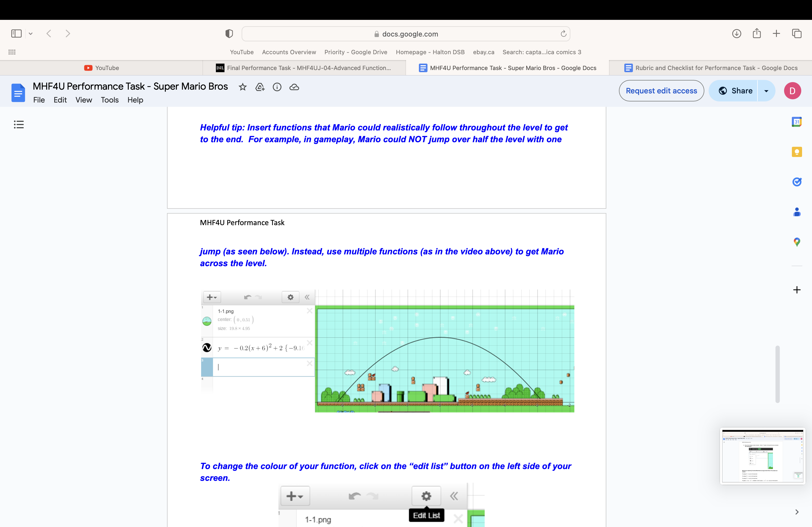812x527 pixels.
Task: Show the document outline
Action: click(19, 125)
